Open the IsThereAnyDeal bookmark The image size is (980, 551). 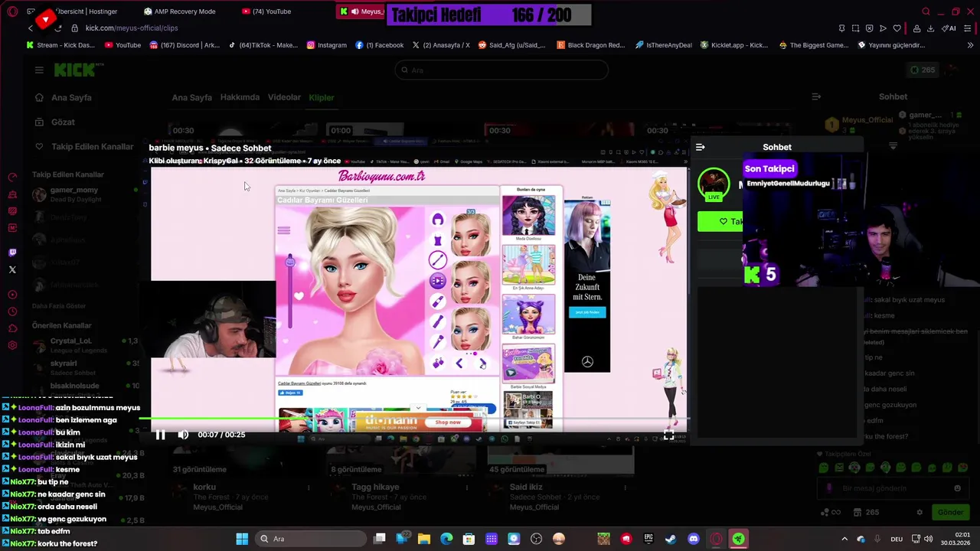[x=663, y=45]
